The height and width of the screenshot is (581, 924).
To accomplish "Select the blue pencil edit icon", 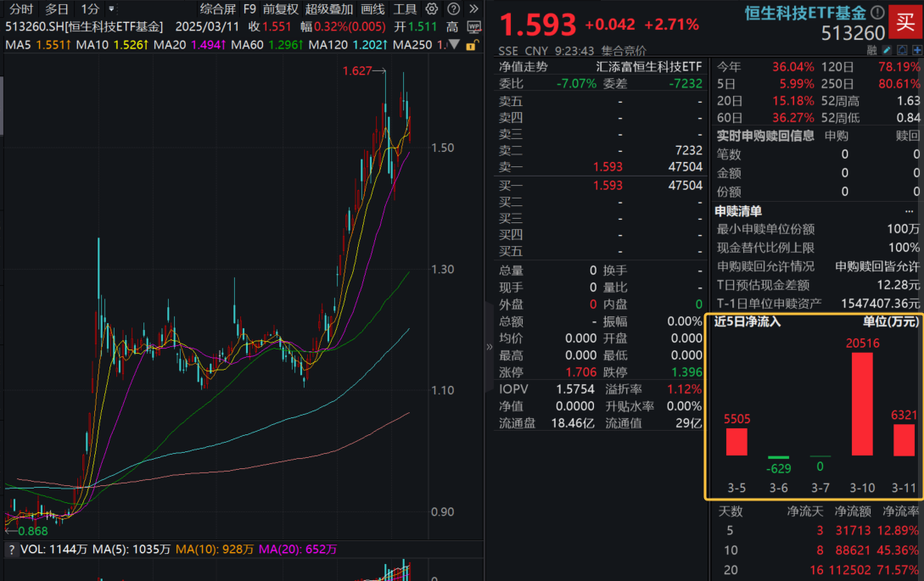I will (887, 50).
